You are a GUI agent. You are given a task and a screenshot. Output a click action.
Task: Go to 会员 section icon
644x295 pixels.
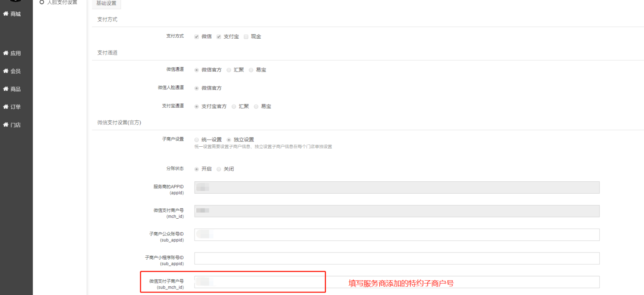[6, 71]
